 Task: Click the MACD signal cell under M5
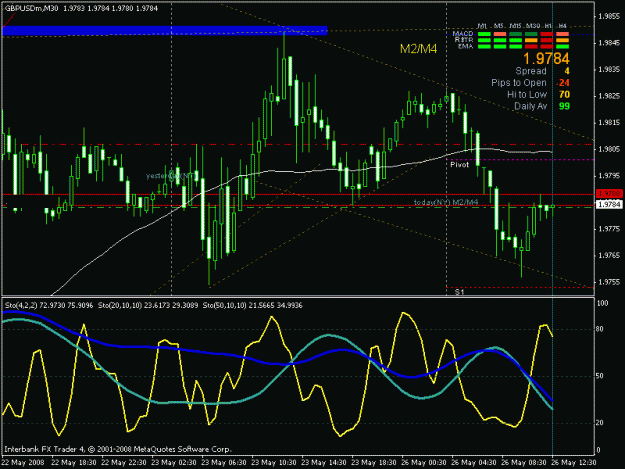[x=500, y=34]
